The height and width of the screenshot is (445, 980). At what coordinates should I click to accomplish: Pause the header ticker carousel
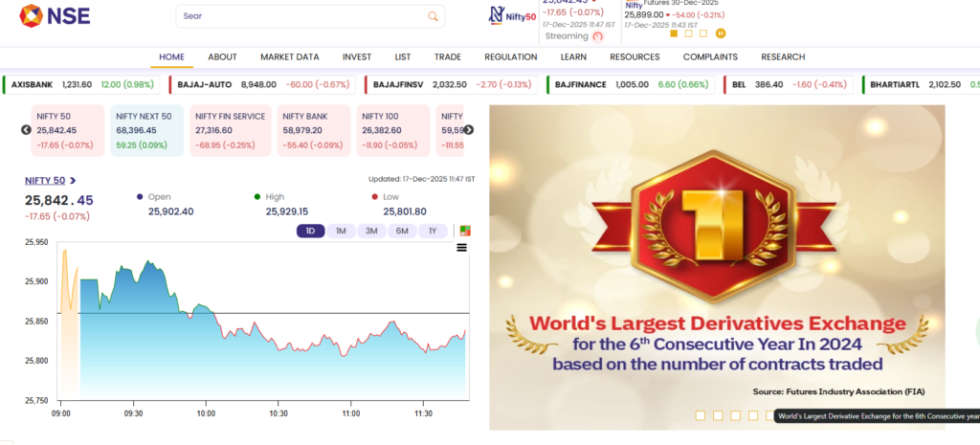(720, 33)
